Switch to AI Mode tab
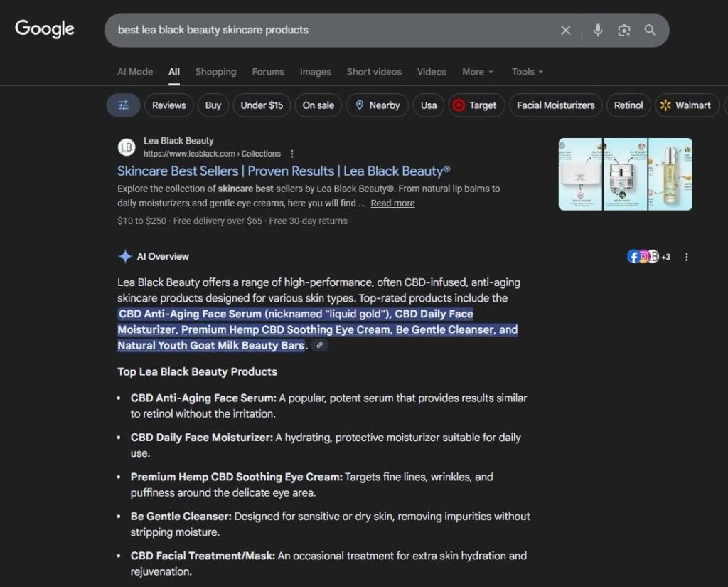This screenshot has height=587, width=728. click(x=135, y=72)
